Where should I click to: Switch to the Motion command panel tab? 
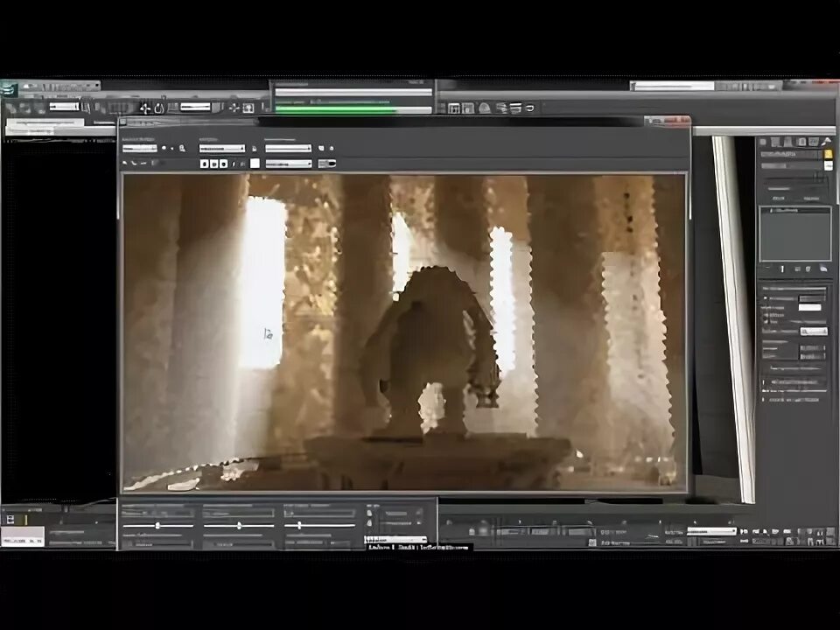[801, 142]
